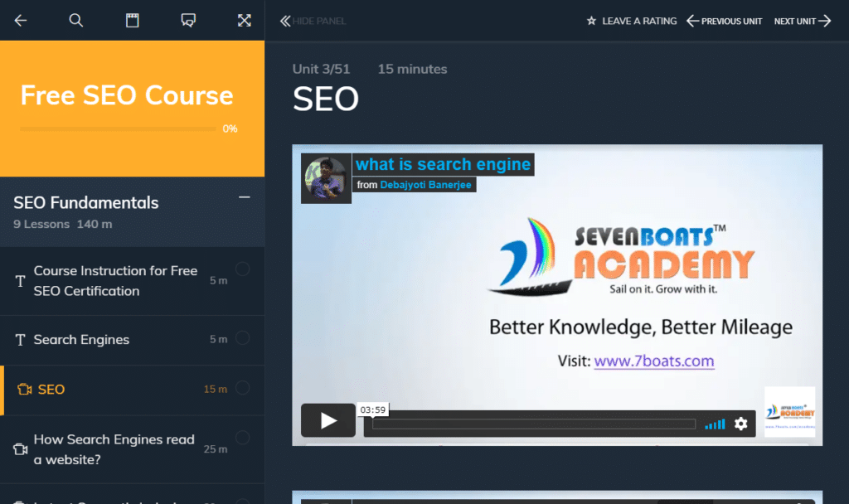Open video settings via gear icon
The height and width of the screenshot is (504, 849).
tap(740, 424)
